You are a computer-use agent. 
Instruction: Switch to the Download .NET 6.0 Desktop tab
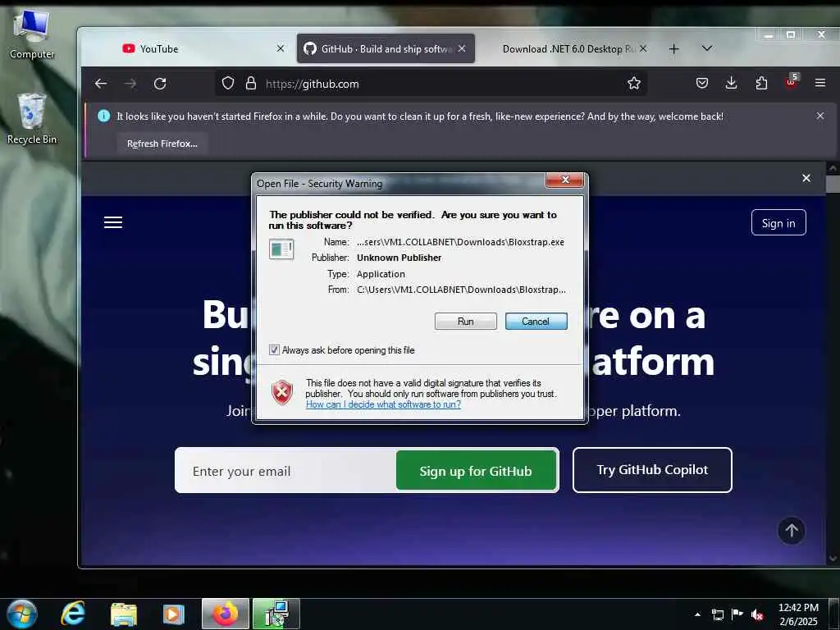[x=568, y=48]
